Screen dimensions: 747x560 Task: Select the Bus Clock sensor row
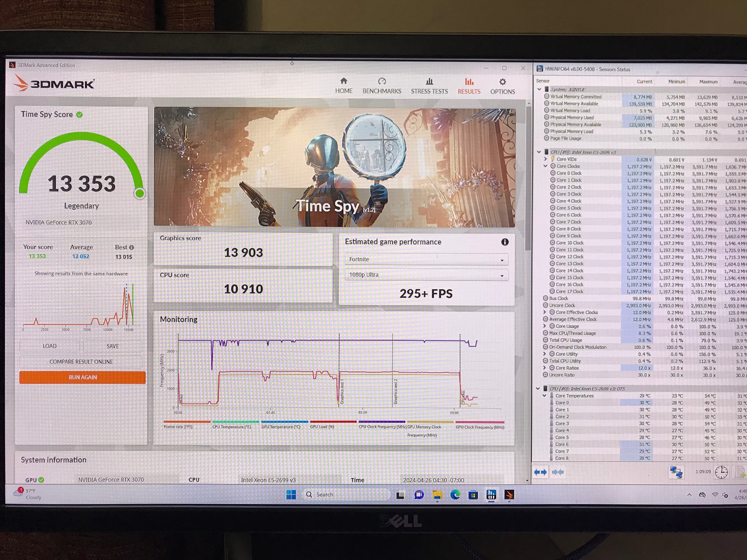641,298
